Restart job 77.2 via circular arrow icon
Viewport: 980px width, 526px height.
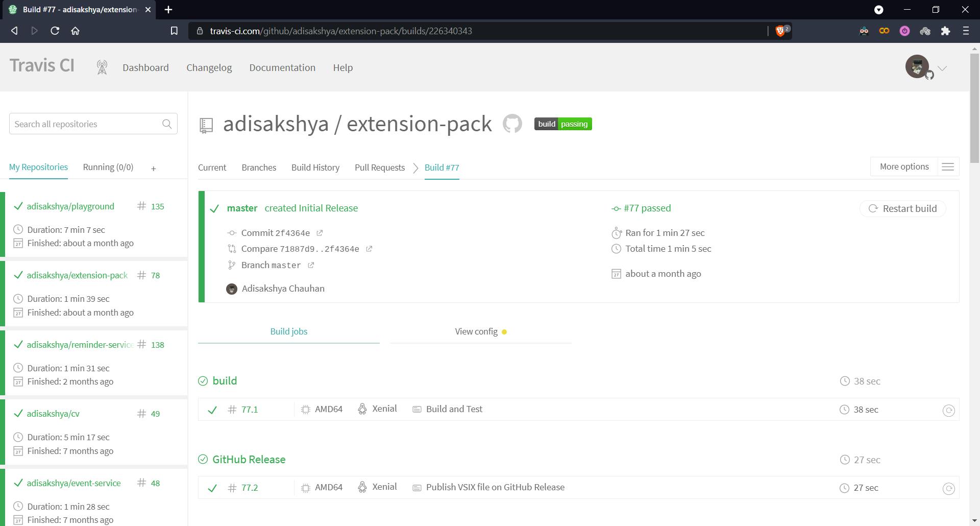point(949,488)
